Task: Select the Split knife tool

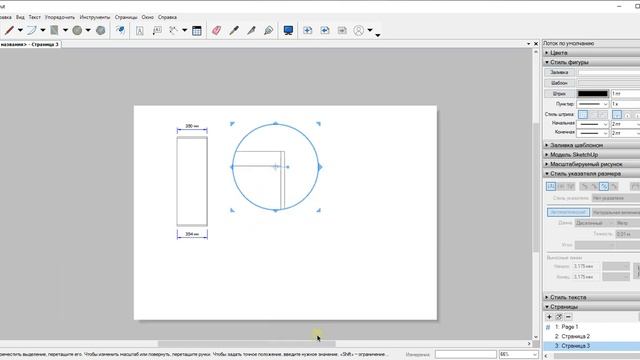Action: (251, 31)
